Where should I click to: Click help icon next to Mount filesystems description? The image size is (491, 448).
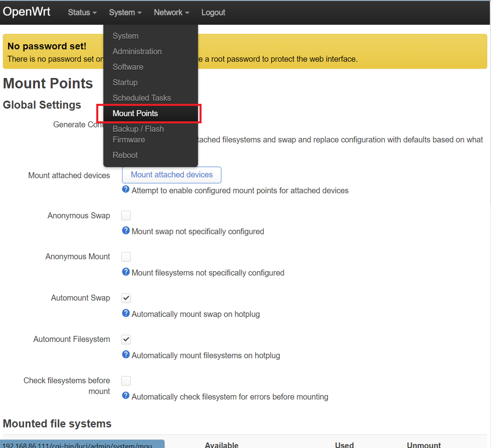coord(126,272)
